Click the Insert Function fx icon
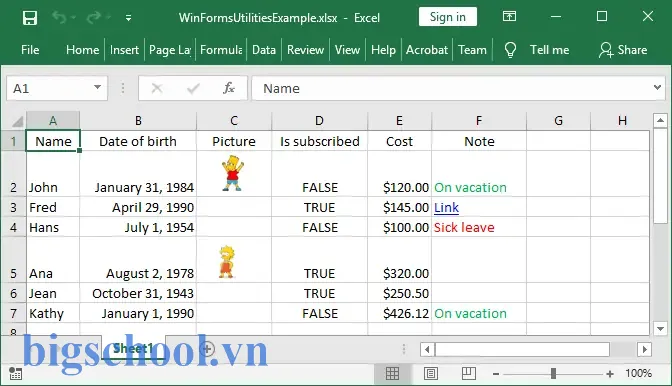 (x=229, y=88)
